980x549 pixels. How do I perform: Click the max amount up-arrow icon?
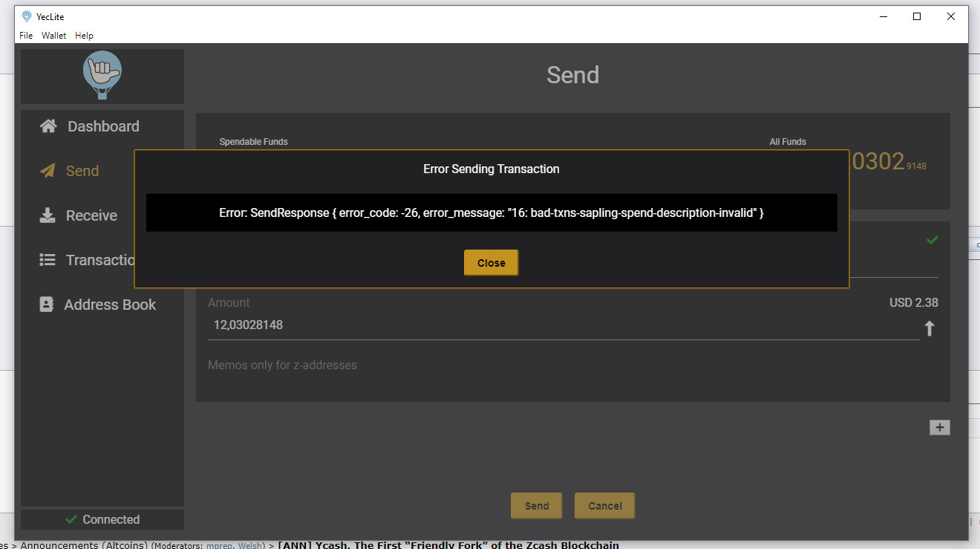point(929,328)
